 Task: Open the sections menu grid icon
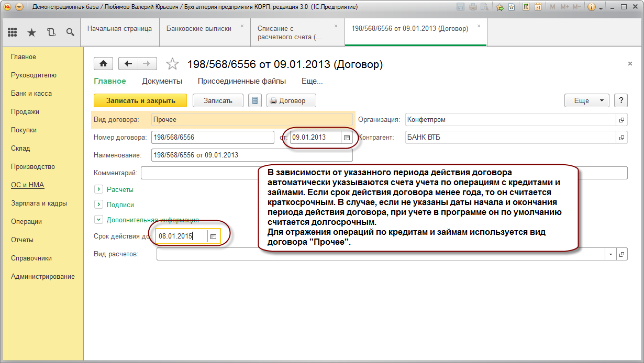pyautogui.click(x=12, y=32)
